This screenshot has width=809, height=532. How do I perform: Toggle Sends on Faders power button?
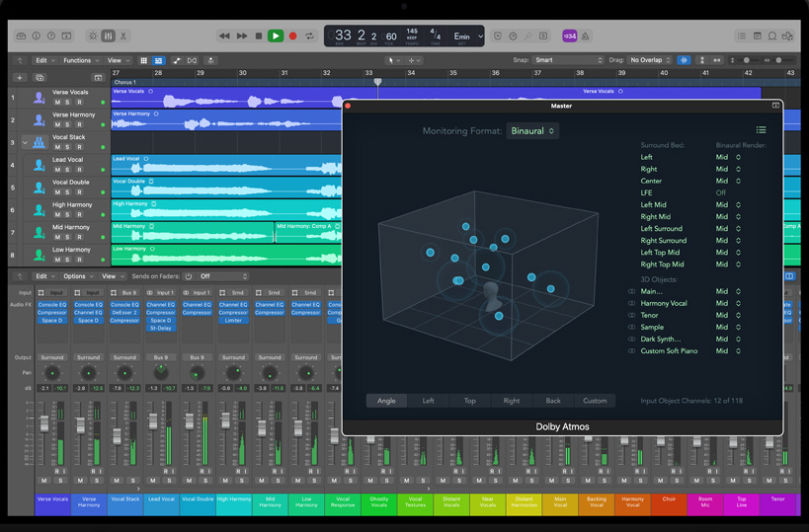click(189, 276)
